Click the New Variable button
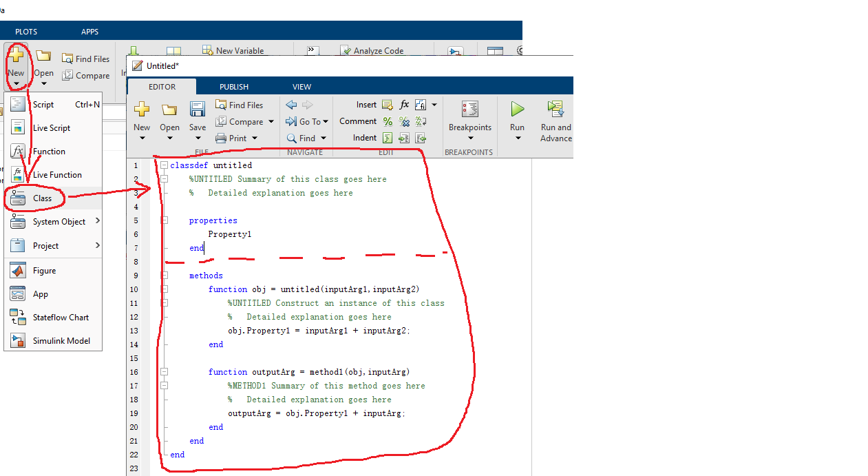Viewport: 868px width, 476px height. point(233,50)
